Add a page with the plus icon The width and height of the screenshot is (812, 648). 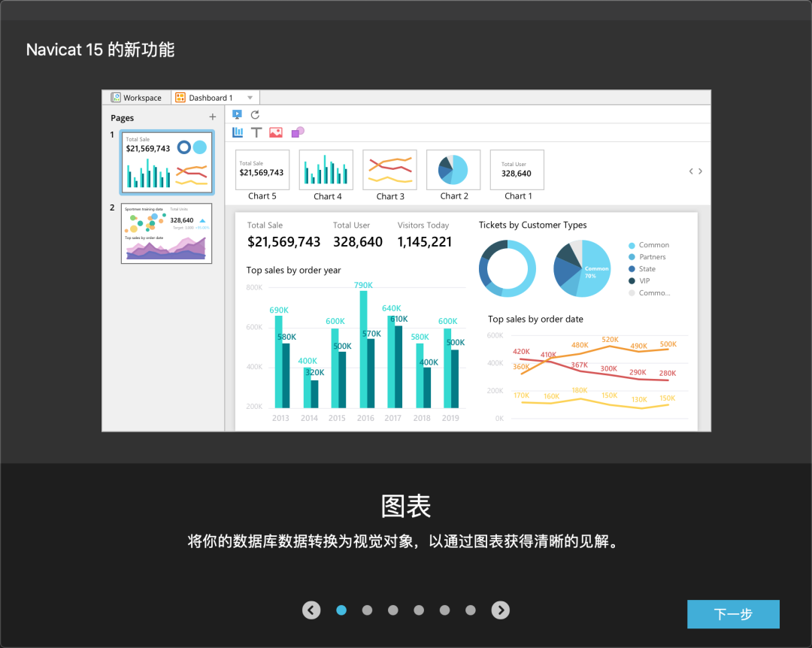(212, 117)
